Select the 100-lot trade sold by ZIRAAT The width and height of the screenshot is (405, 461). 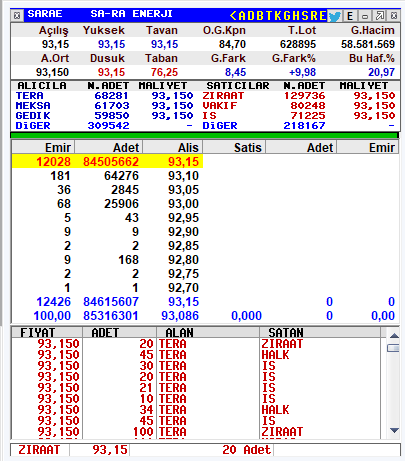click(x=196, y=432)
